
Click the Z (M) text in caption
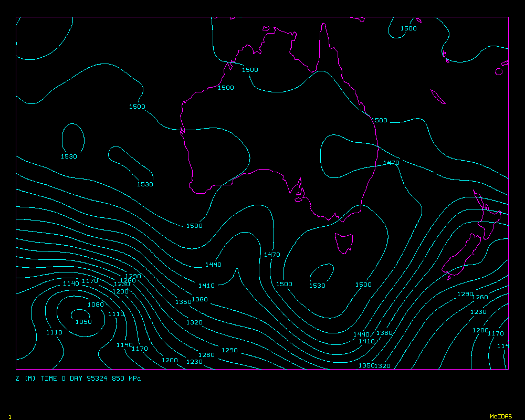coord(26,378)
